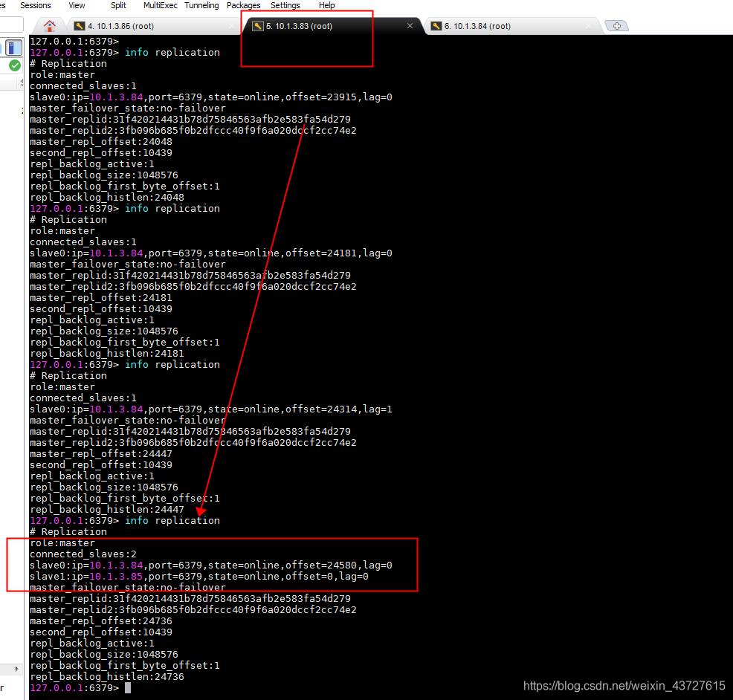
Task: Click 'master_repl_offset:24736' text
Action: tap(101, 621)
